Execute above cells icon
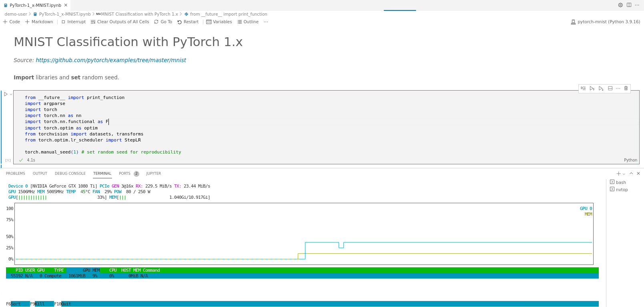 tap(592, 88)
